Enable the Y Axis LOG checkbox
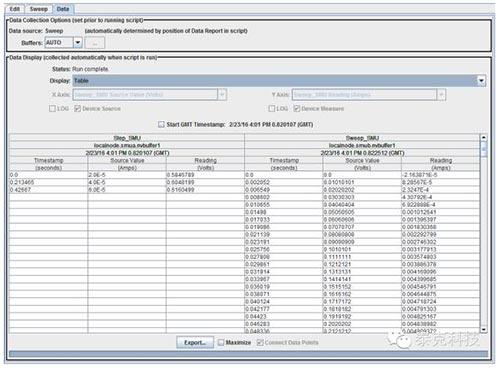This screenshot has width=500, height=368. point(272,109)
